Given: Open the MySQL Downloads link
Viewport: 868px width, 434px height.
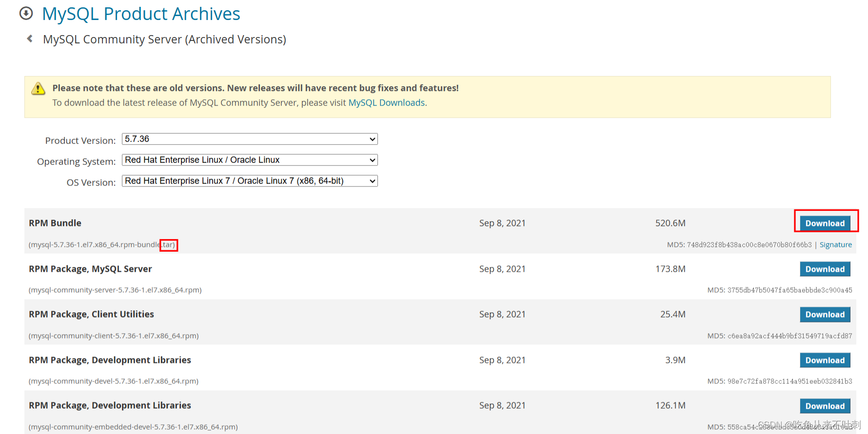Looking at the screenshot, I should click(x=387, y=103).
